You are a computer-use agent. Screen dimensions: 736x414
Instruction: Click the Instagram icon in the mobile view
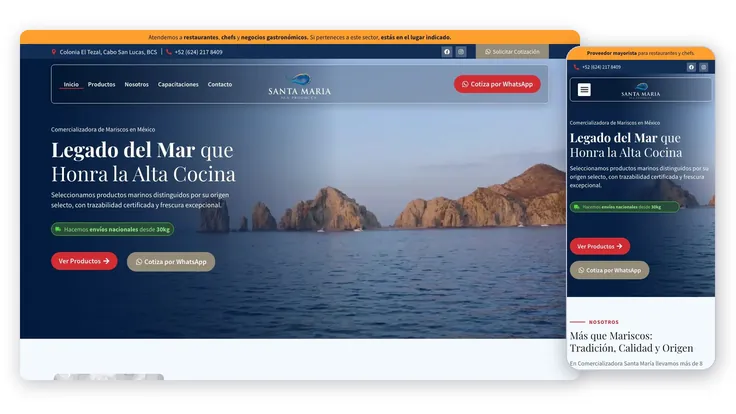point(703,67)
